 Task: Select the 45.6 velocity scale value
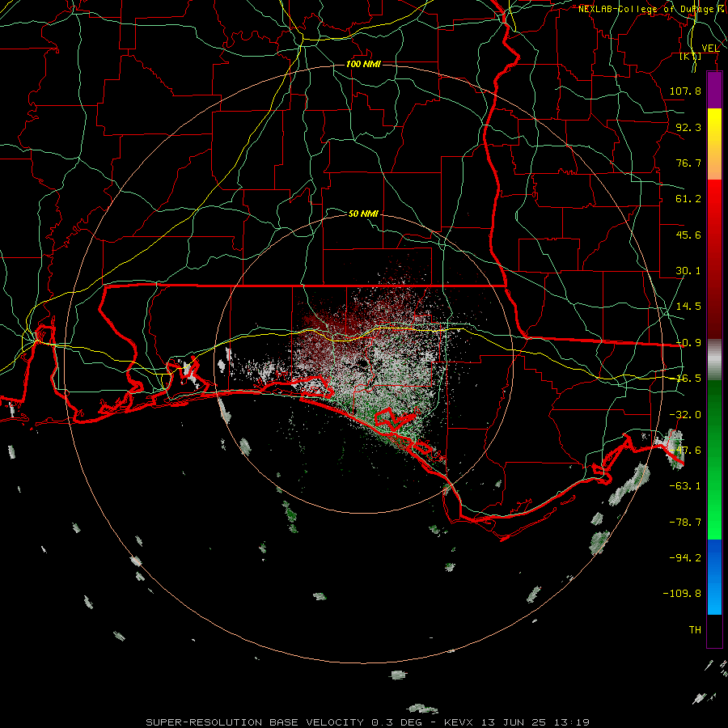688,235
